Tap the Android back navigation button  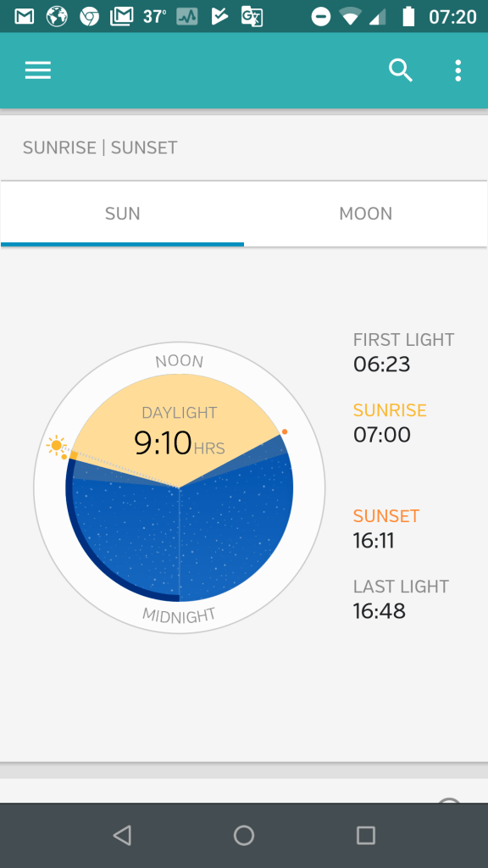(x=122, y=835)
